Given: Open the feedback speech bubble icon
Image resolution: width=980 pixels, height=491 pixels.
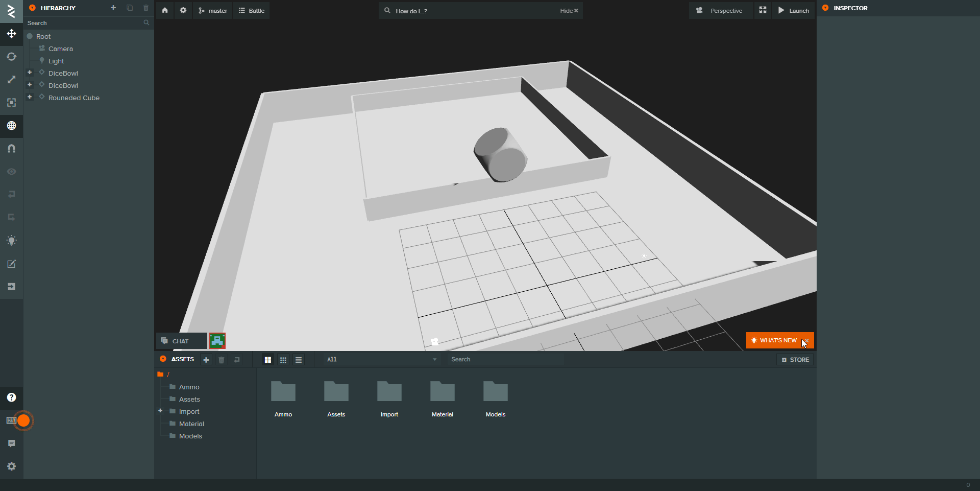Looking at the screenshot, I should (x=11, y=443).
